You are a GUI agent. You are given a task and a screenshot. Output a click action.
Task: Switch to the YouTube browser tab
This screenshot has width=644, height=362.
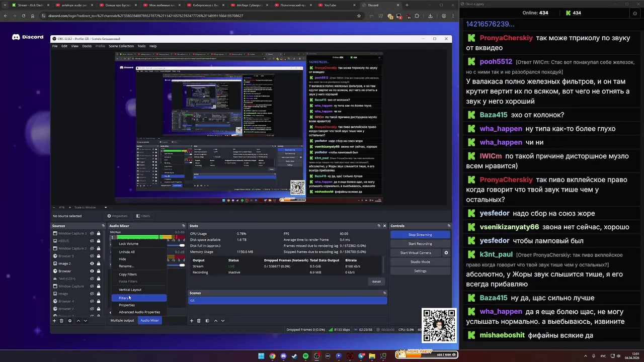click(336, 5)
